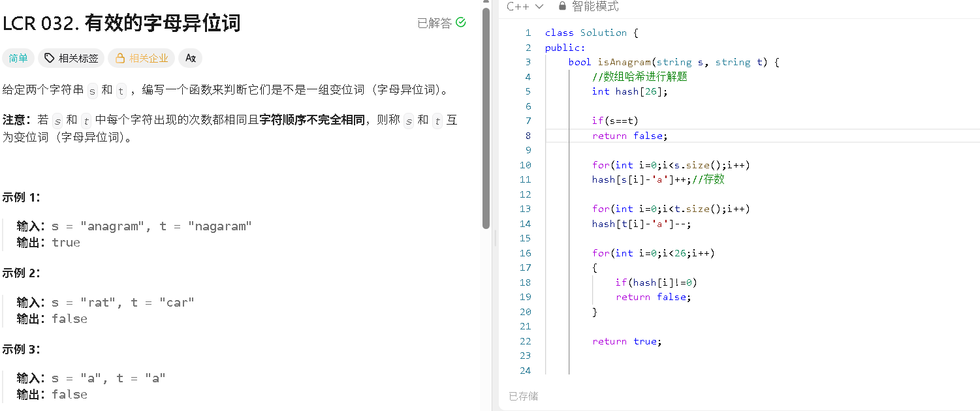Click code line if(s==t)
Image resolution: width=980 pixels, height=411 pixels.
pyautogui.click(x=615, y=121)
